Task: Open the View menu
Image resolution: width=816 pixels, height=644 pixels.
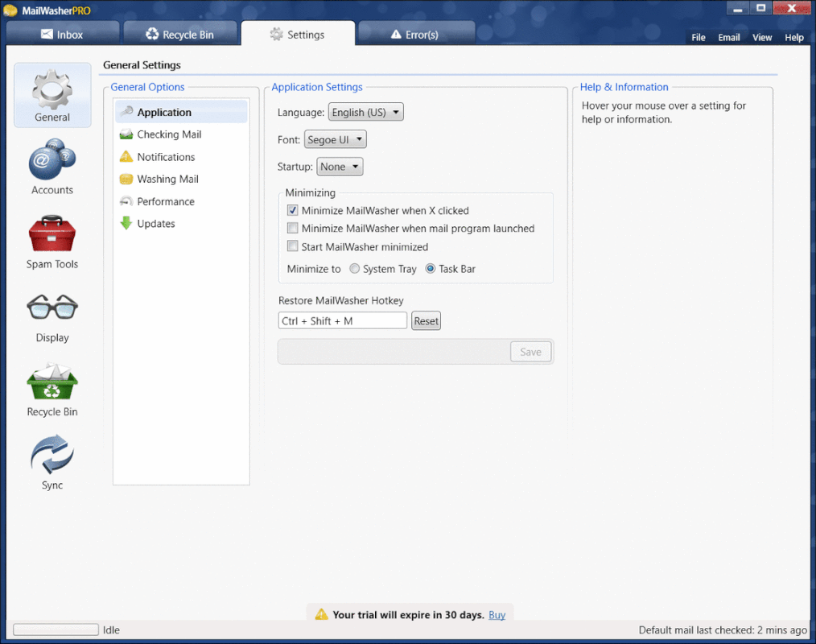Action: (x=762, y=37)
